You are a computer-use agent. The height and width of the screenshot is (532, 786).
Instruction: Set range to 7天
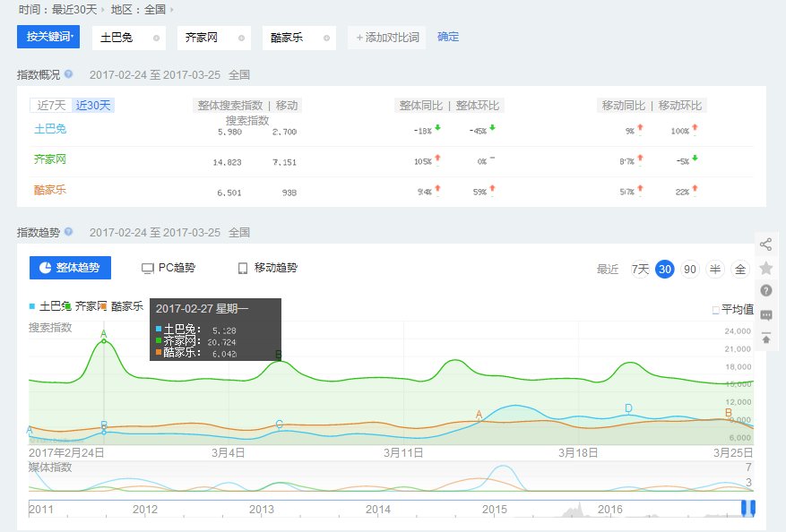click(640, 270)
